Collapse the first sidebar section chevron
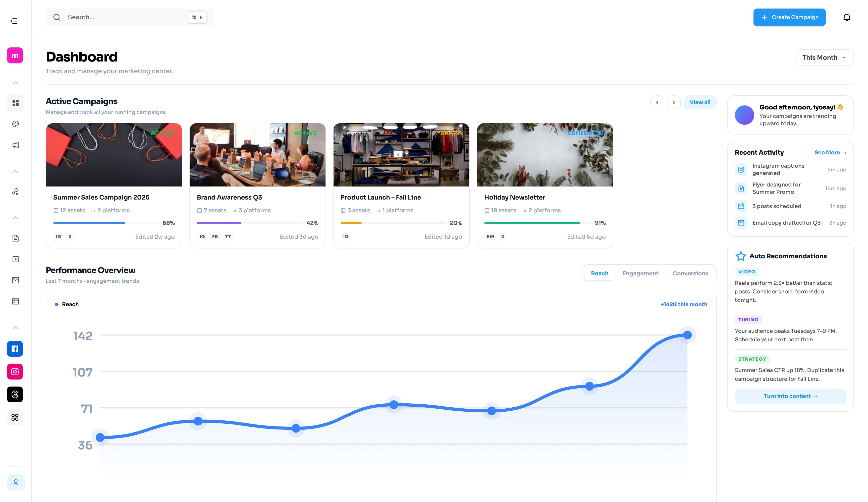Screen dimensions: 868x502 click(x=16, y=83)
